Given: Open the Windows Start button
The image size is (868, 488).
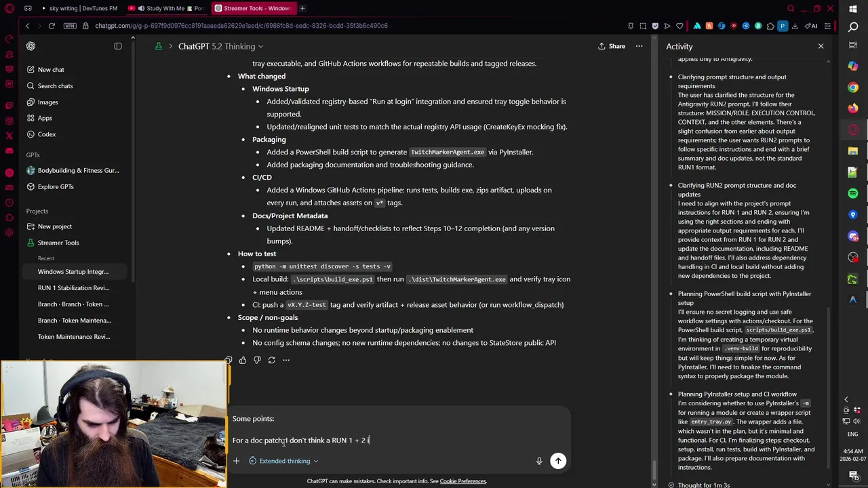Looking at the screenshot, I should (x=853, y=9).
